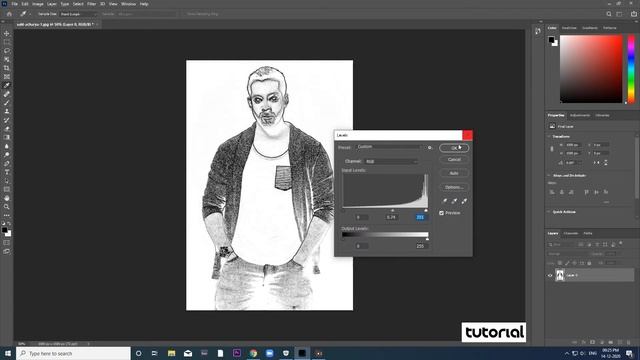
Task: Open the Window menu
Action: point(128,4)
